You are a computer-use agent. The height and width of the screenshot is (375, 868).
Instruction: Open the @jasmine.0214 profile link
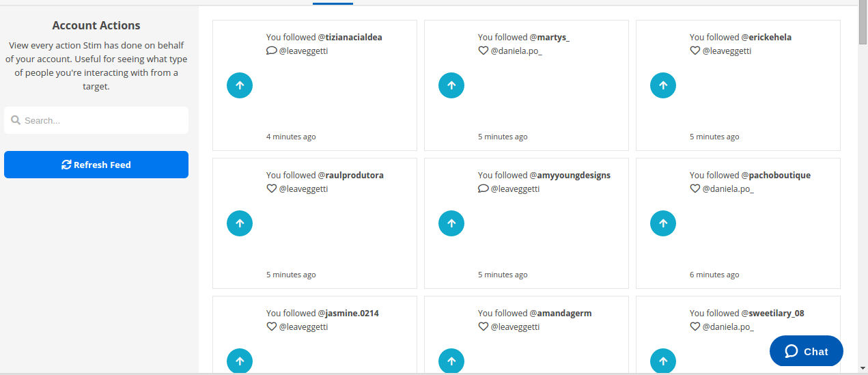pos(348,313)
